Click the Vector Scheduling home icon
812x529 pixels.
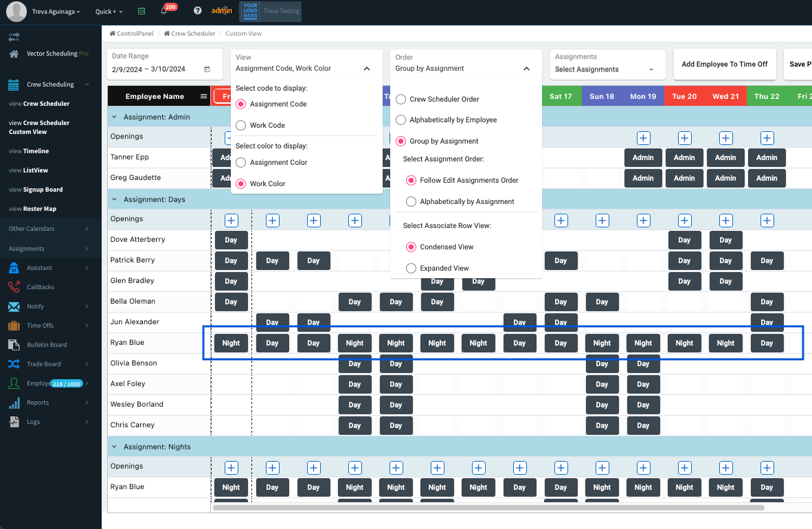(14, 54)
